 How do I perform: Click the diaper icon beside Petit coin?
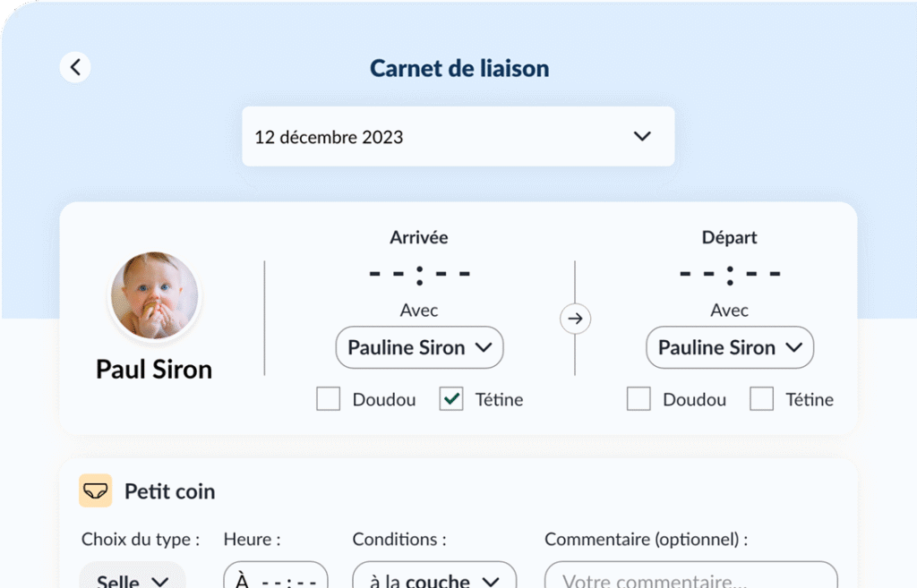point(95,490)
